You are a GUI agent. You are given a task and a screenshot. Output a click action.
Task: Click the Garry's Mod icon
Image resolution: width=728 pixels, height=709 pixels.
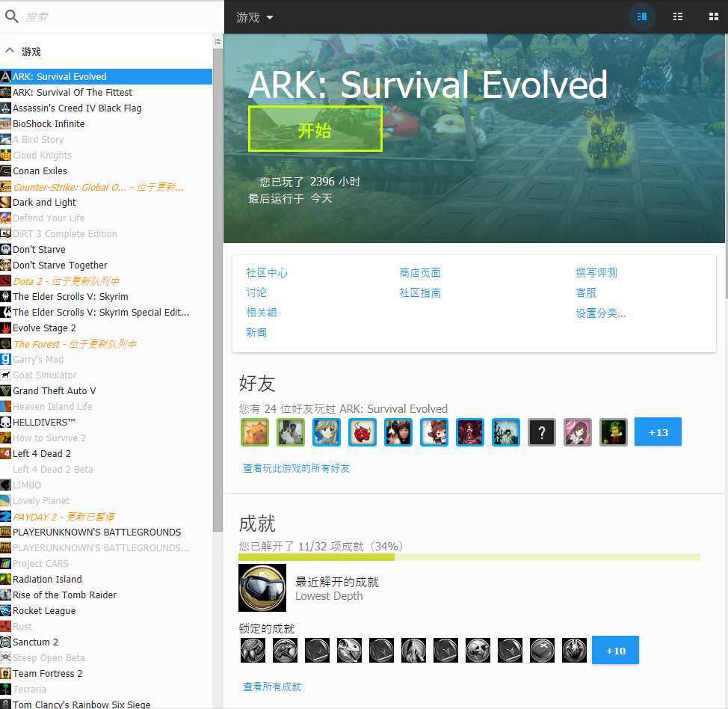point(5,360)
